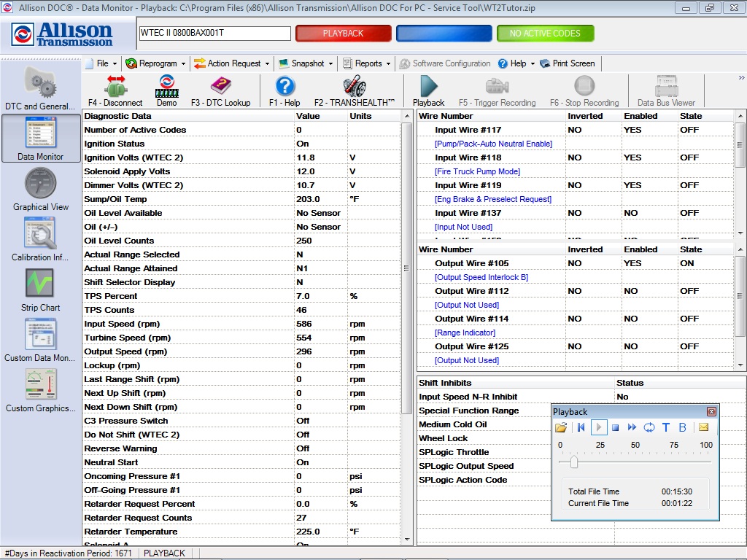Click the Print Screen menu item

572,63
